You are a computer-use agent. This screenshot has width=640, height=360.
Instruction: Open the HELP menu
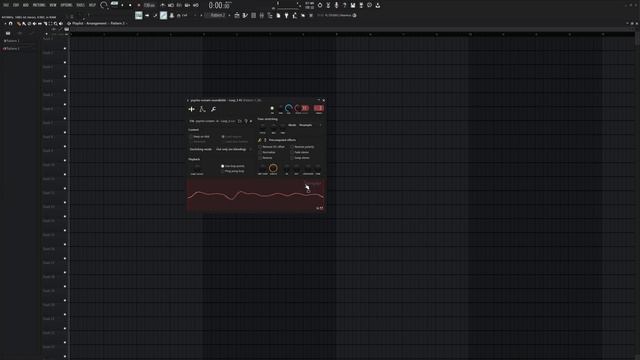(92, 5)
